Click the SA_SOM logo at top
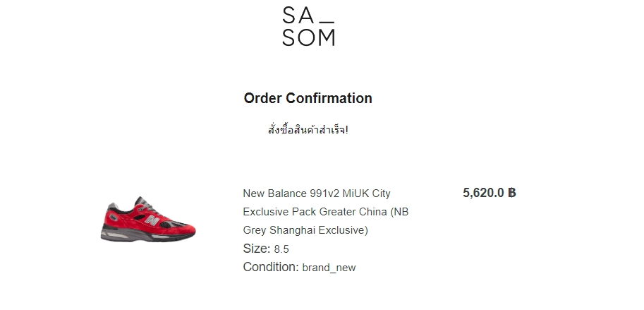Screen dimensions: 644x310 pos(308,26)
